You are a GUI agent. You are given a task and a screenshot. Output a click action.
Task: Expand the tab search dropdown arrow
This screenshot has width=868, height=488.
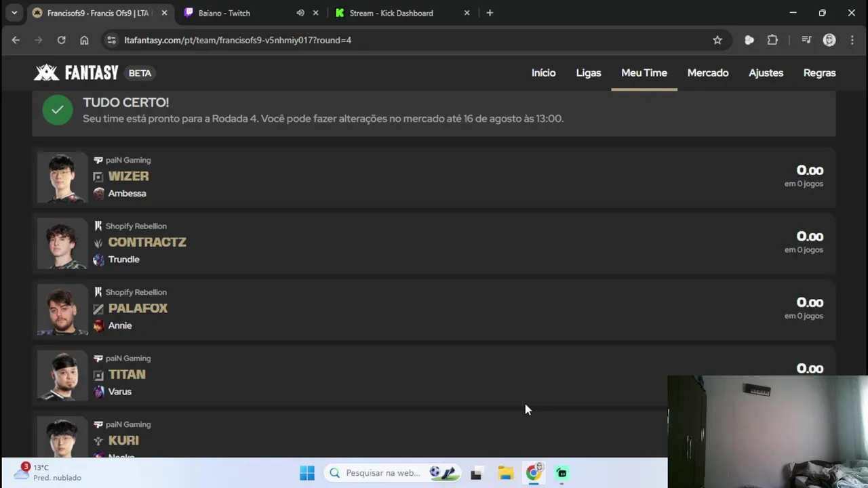click(14, 13)
